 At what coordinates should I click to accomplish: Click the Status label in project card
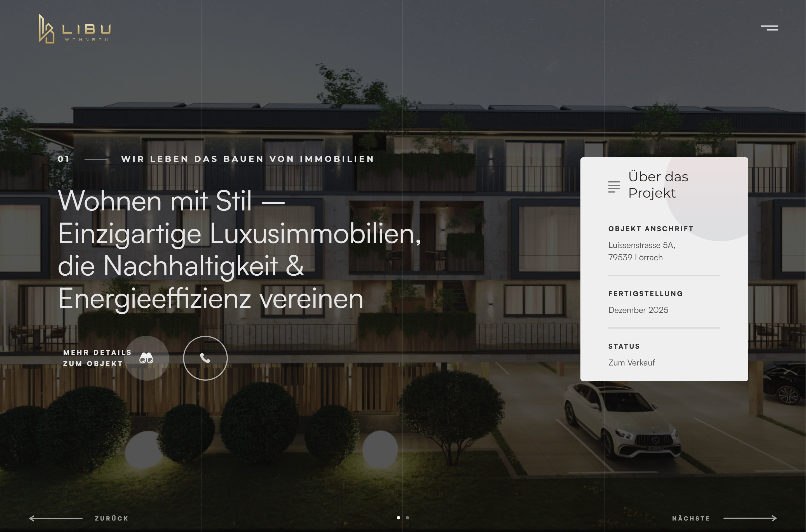(624, 346)
